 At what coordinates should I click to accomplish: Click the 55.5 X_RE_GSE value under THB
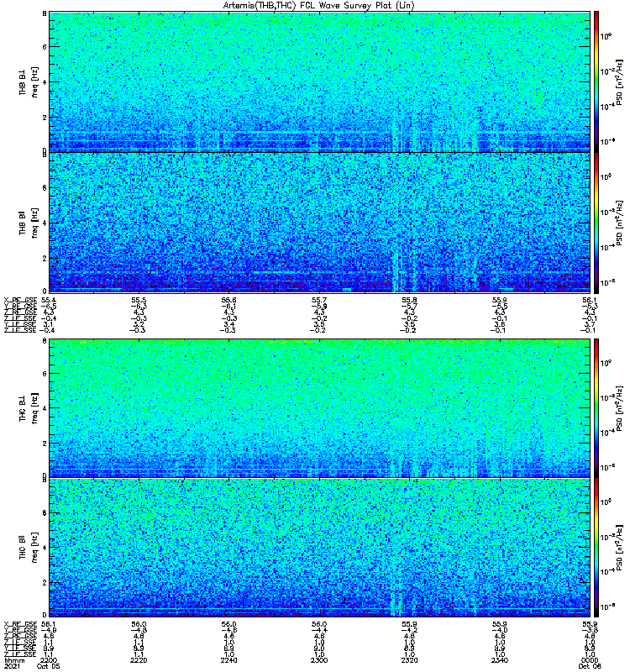tap(139, 300)
